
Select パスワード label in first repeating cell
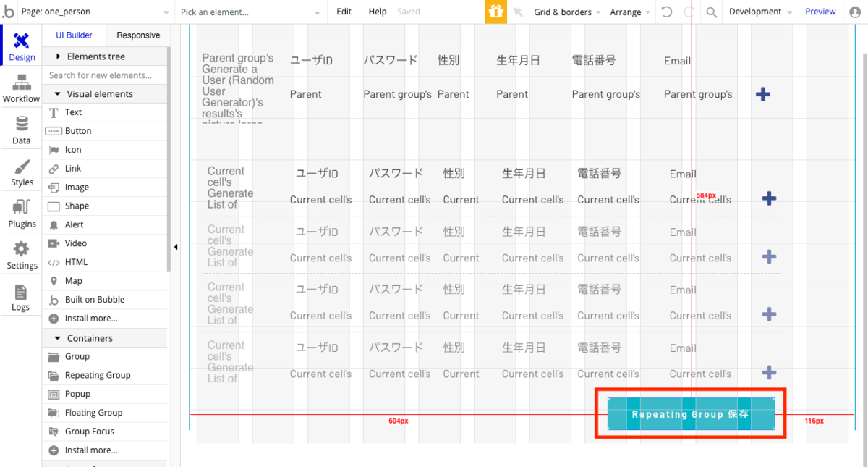(396, 174)
